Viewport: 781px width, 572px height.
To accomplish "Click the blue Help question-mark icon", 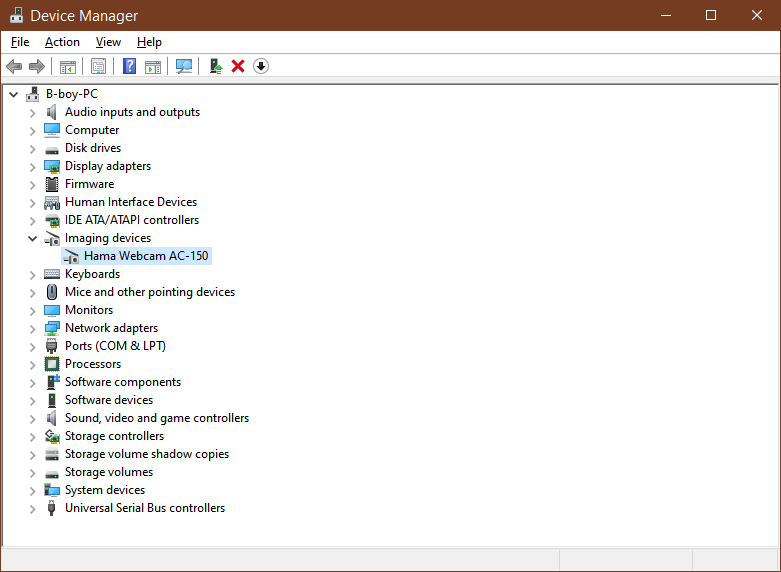I will pos(130,66).
